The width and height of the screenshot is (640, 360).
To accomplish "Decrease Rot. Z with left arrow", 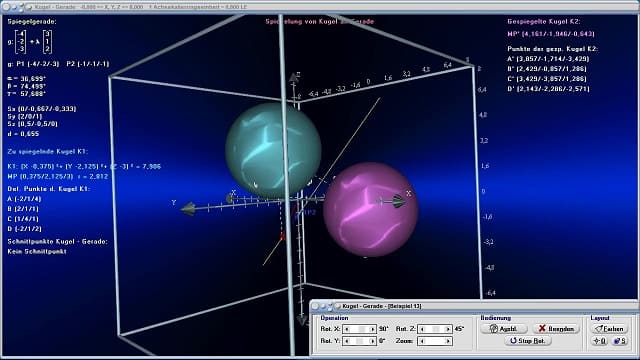I will coord(422,329).
